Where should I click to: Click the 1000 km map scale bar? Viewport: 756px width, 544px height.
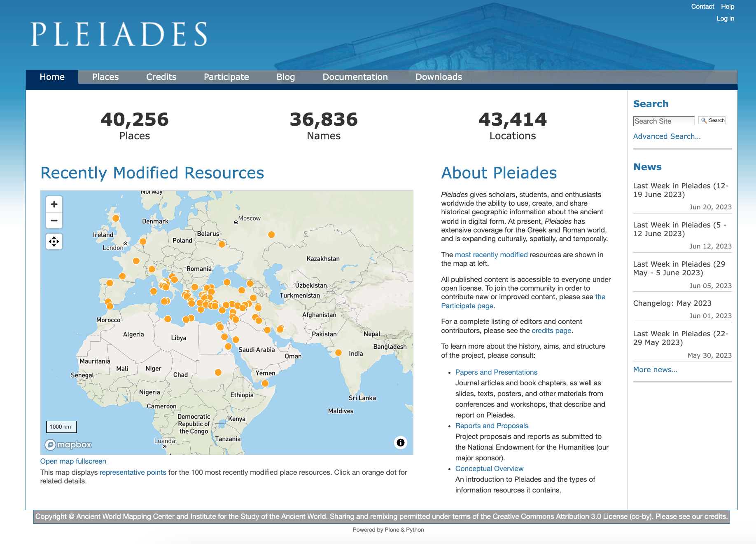point(61,427)
